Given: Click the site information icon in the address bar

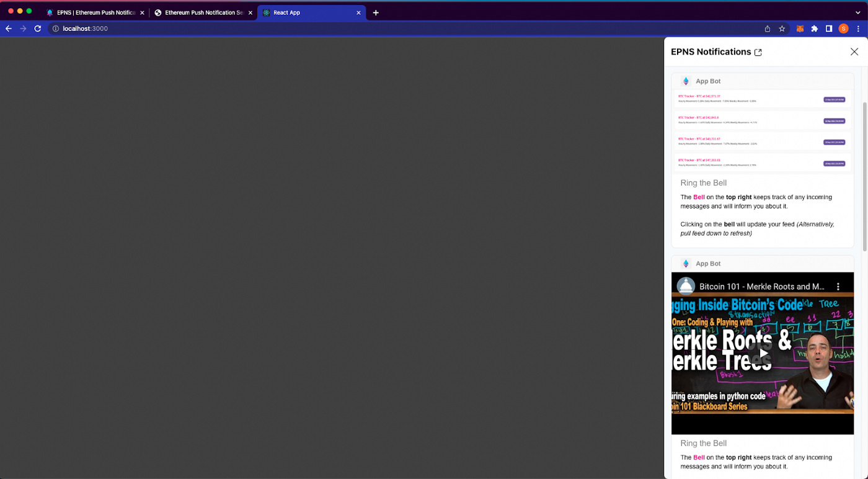Looking at the screenshot, I should point(55,28).
